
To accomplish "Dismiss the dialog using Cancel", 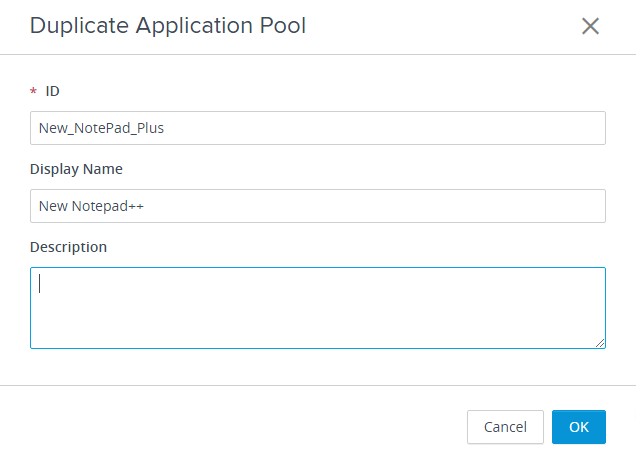I will (x=505, y=427).
